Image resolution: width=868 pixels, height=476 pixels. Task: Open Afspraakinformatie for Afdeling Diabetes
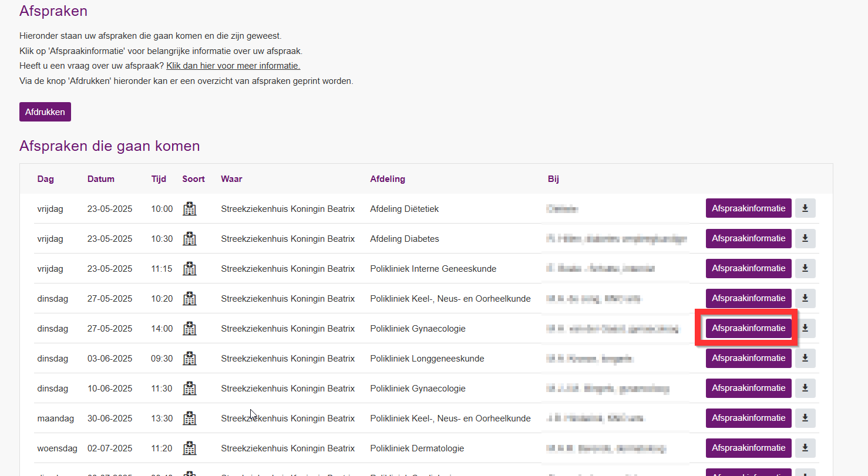749,238
